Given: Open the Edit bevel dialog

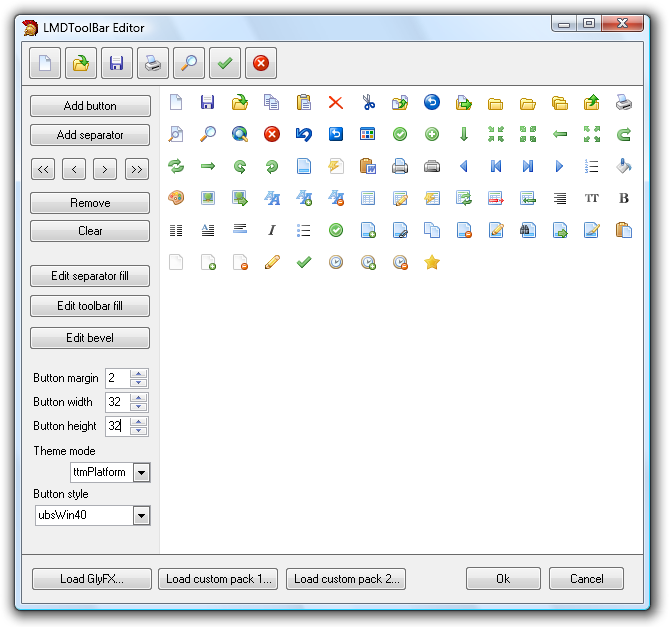Looking at the screenshot, I should pyautogui.click(x=90, y=338).
